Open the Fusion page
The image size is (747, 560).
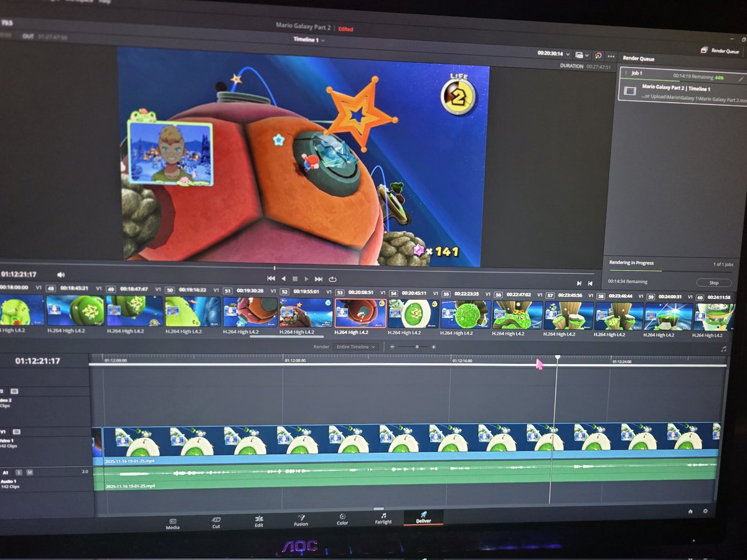pos(301,523)
